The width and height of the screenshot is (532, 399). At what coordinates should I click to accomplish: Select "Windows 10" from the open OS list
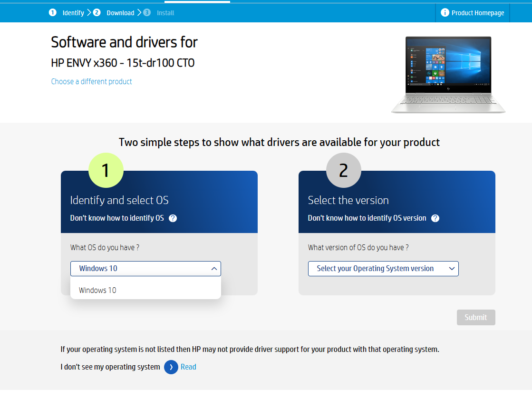pyautogui.click(x=97, y=290)
